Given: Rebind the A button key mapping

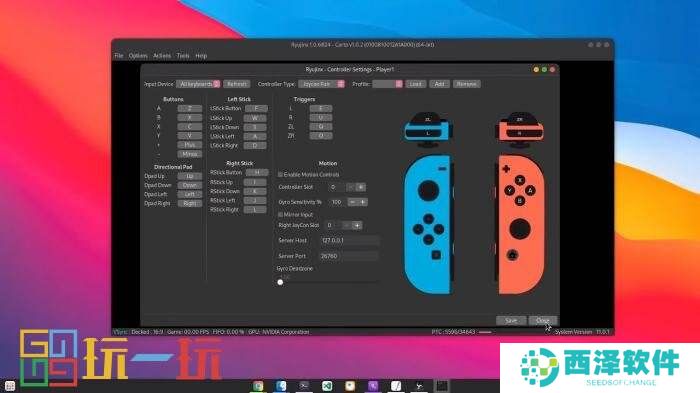Looking at the screenshot, I should pyautogui.click(x=190, y=109).
